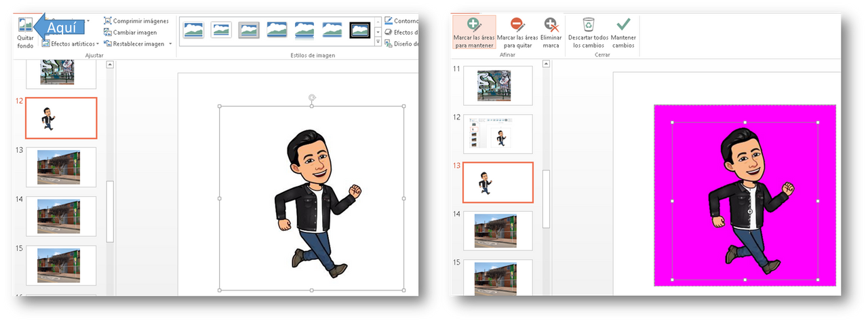Select slide 12 thumbnail in left window
The image size is (868, 323).
click(61, 117)
